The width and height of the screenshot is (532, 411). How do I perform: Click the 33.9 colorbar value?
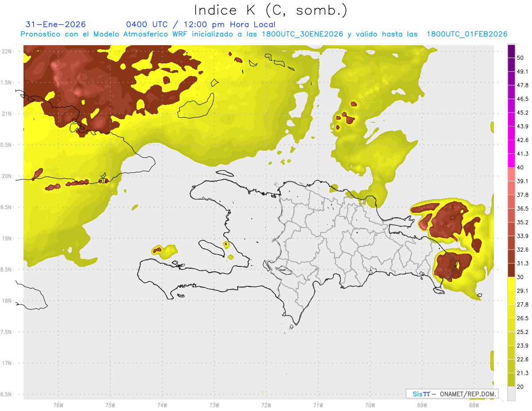[x=523, y=236]
